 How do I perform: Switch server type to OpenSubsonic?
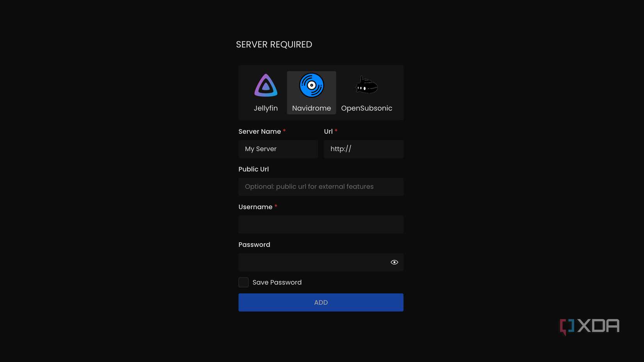point(366,92)
